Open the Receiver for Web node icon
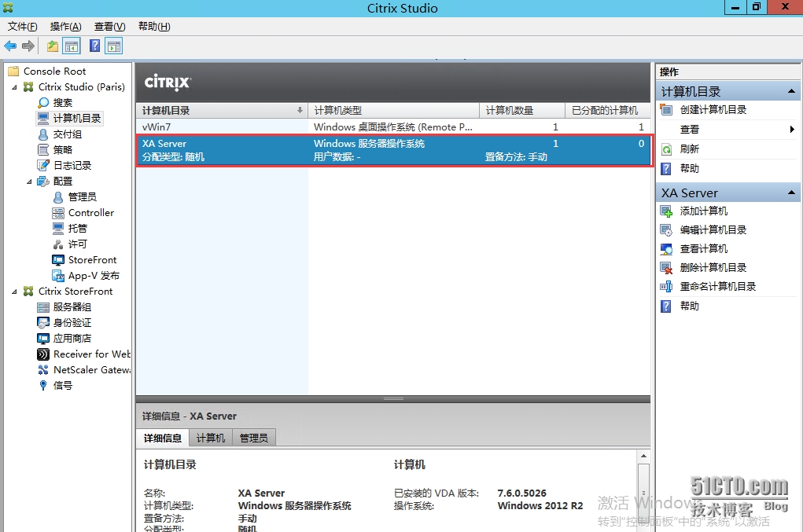This screenshot has height=532, width=803. 43,354
